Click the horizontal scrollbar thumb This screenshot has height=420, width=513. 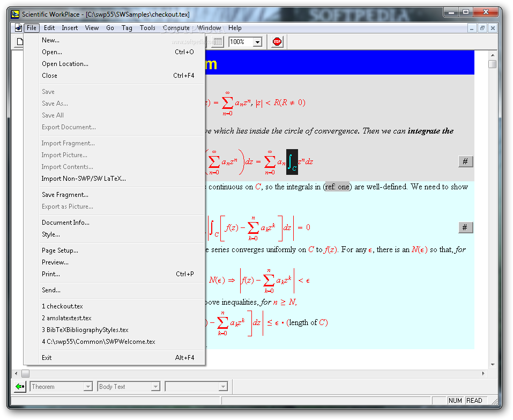(x=26, y=373)
